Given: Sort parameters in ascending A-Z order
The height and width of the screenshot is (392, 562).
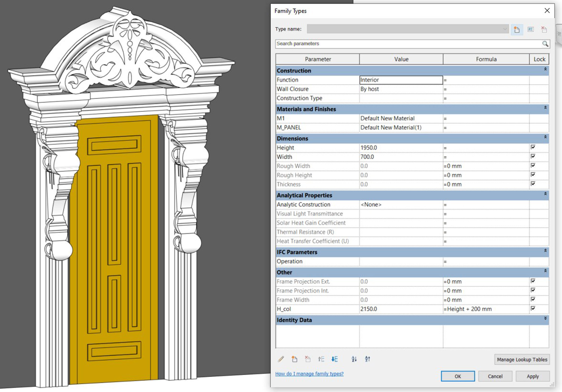Looking at the screenshot, I should coord(354,359).
